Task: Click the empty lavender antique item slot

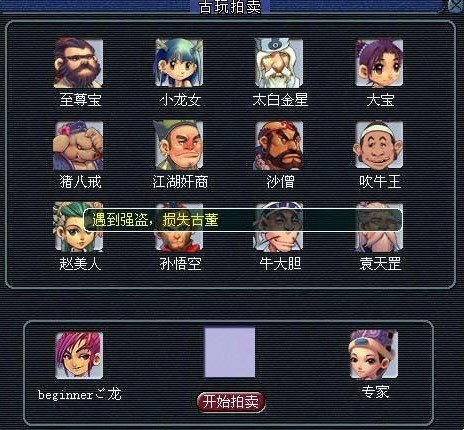Action: click(230, 353)
